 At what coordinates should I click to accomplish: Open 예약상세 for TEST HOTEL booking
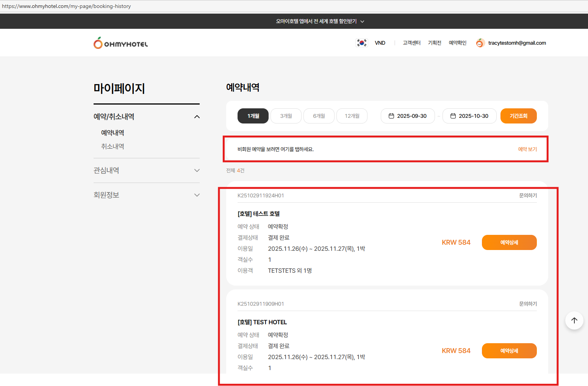tap(509, 351)
